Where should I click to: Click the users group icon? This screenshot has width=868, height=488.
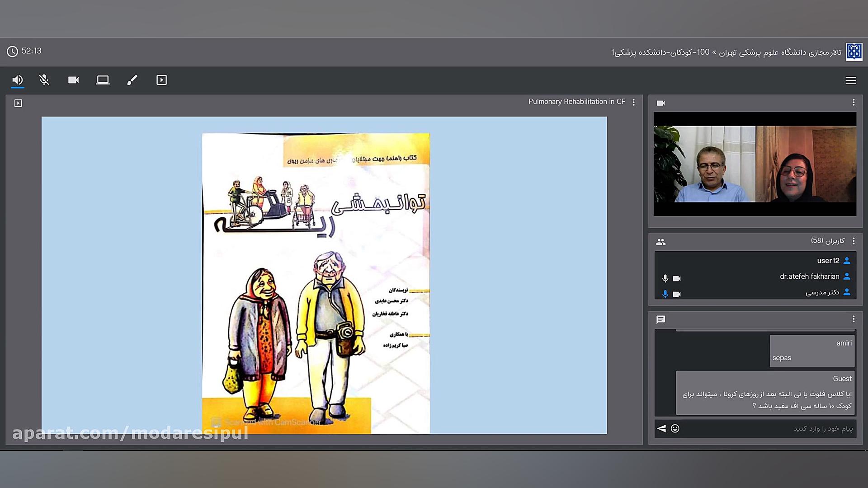click(x=660, y=242)
